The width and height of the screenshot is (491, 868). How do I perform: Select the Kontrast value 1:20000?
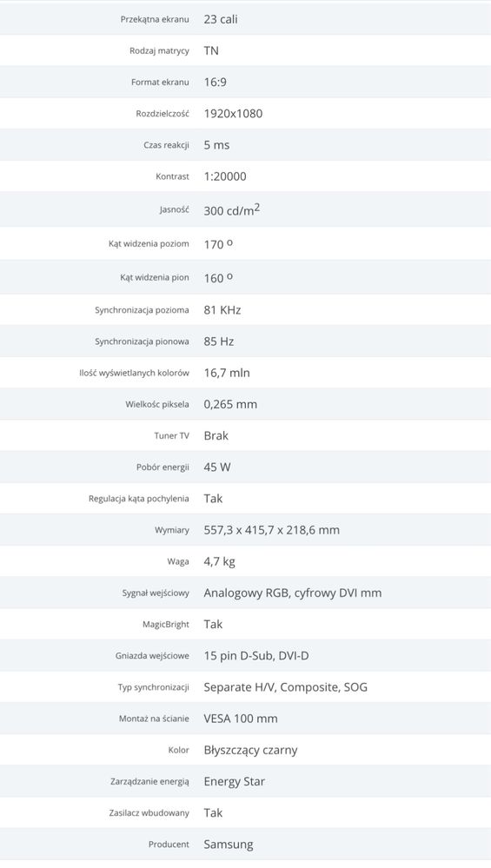pyautogui.click(x=225, y=176)
